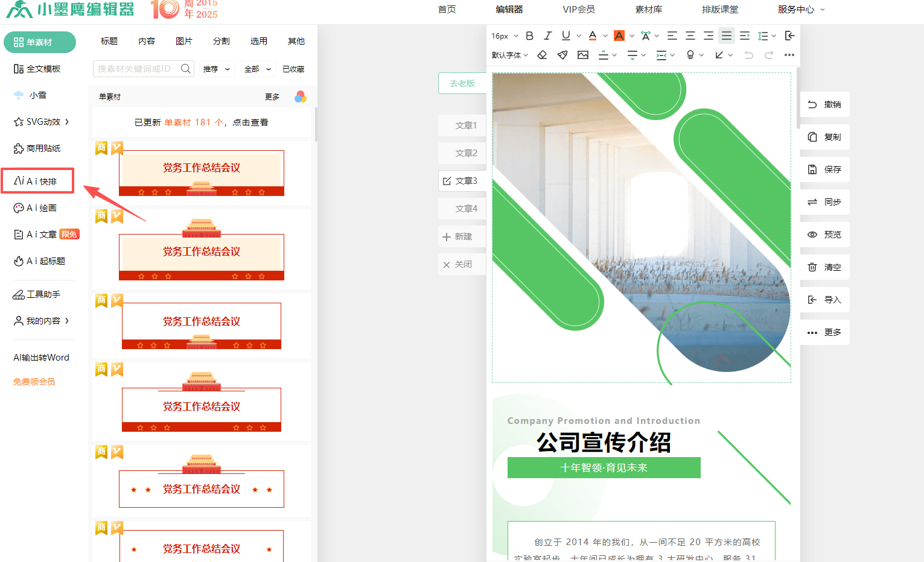Select the 商用贴纸 sidebar item
The width and height of the screenshot is (924, 562).
pos(42,148)
